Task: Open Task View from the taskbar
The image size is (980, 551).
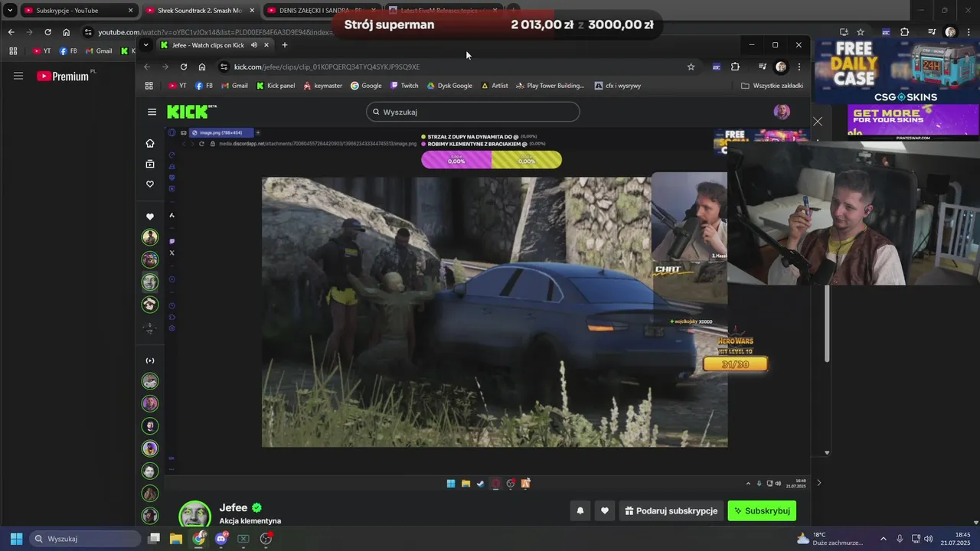Action: [x=154, y=539]
